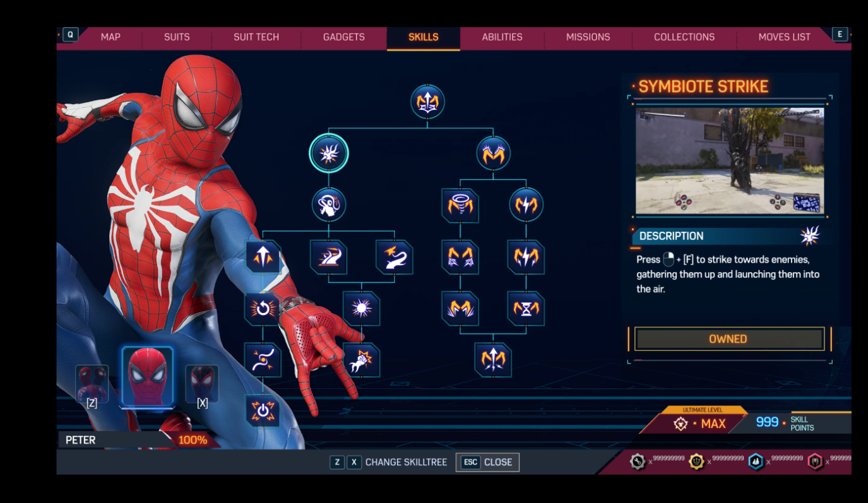
Task: Click the Symbiote Strike title text
Action: point(703,86)
